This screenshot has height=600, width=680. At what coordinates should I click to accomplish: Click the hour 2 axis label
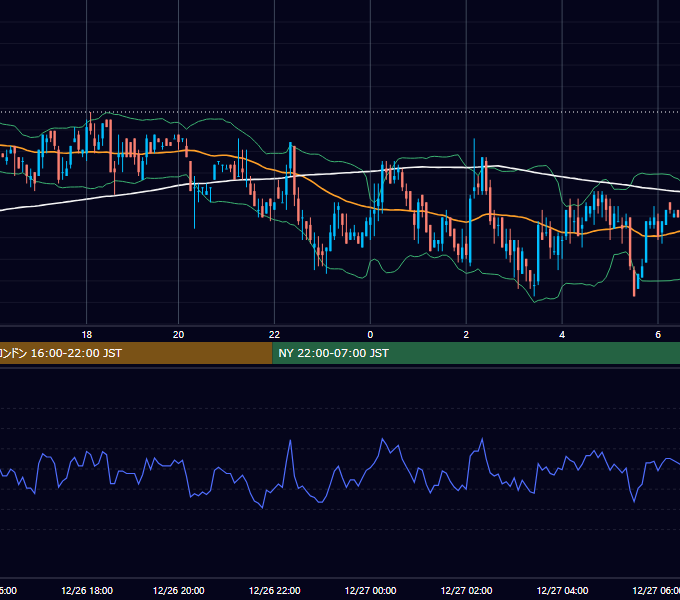(466, 334)
